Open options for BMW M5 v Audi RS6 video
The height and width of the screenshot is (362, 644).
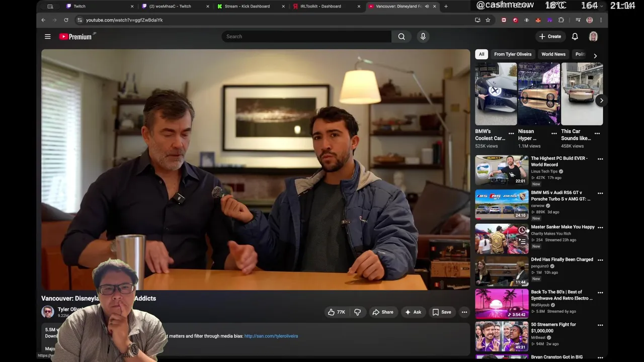[600, 193]
